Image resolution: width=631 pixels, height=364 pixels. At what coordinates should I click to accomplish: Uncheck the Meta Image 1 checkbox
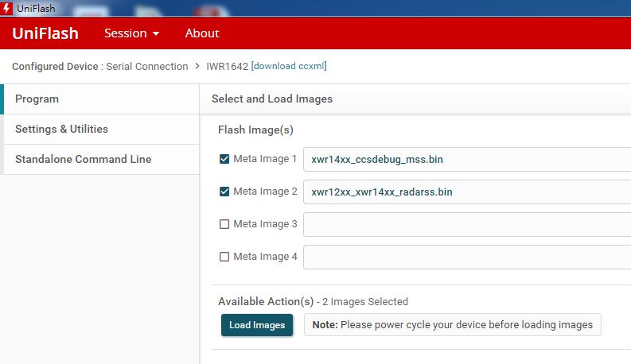(x=224, y=159)
